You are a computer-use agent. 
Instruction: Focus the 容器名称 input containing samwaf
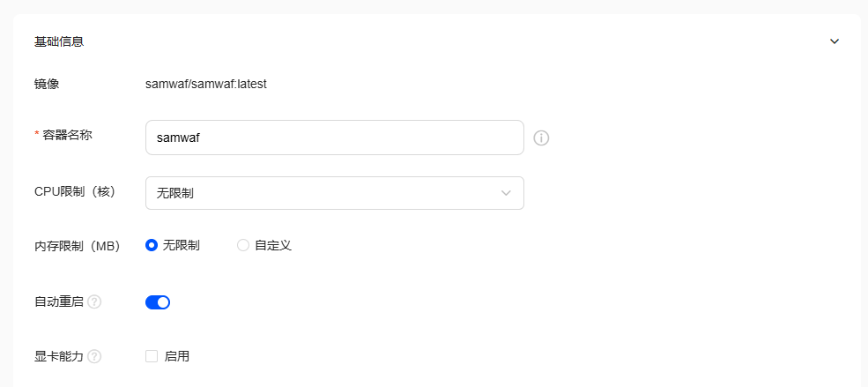click(x=334, y=138)
